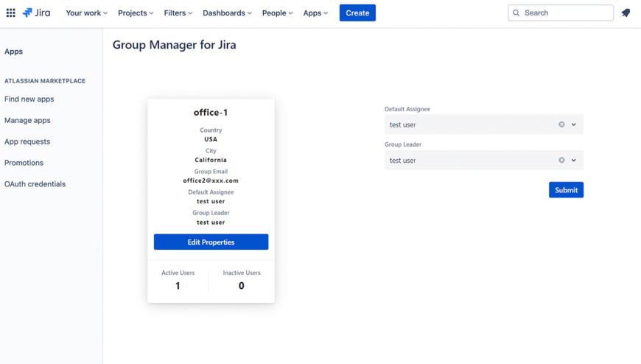Click the country value USA
The image size is (641, 364).
coord(211,139)
